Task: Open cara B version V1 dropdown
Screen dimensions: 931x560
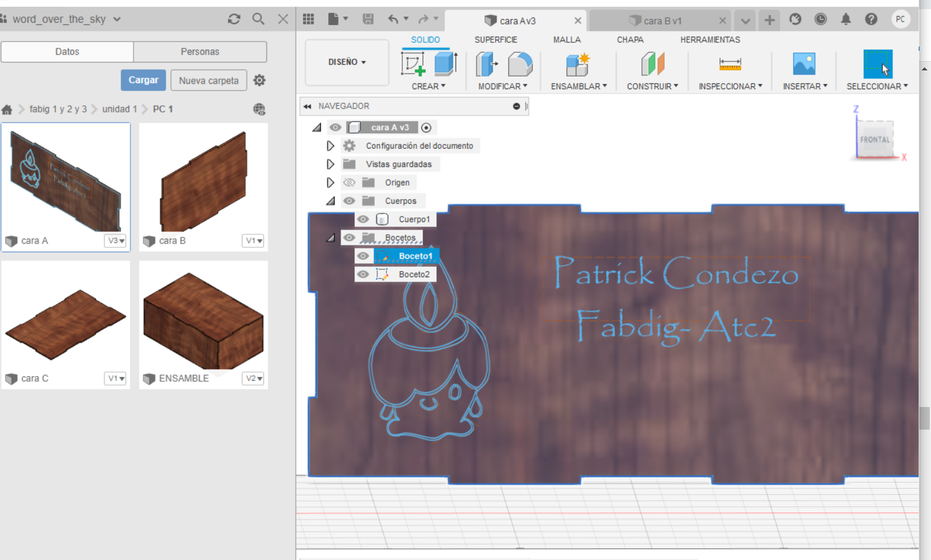Action: [254, 241]
